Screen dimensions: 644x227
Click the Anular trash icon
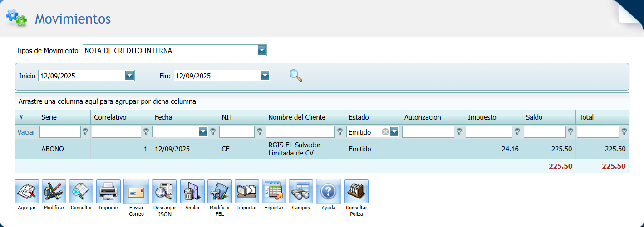pyautogui.click(x=192, y=192)
